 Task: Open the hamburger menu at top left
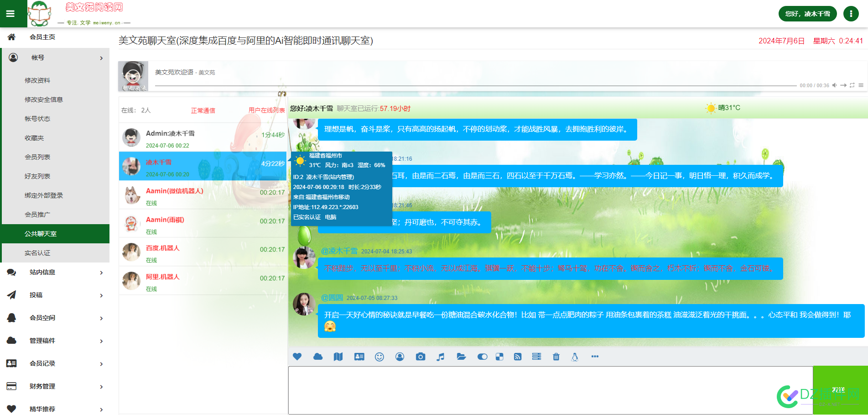(10, 14)
